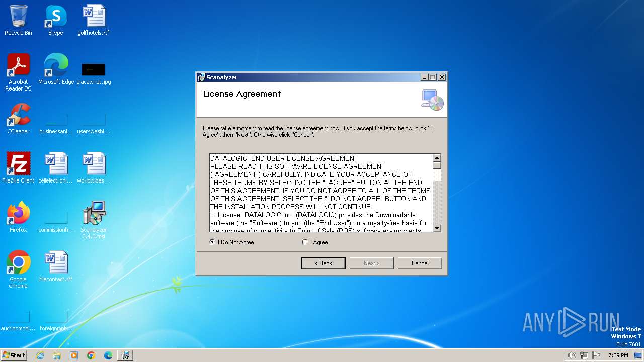Select the cellelectroni document icon
The height and width of the screenshot is (362, 644).
pos(56,167)
